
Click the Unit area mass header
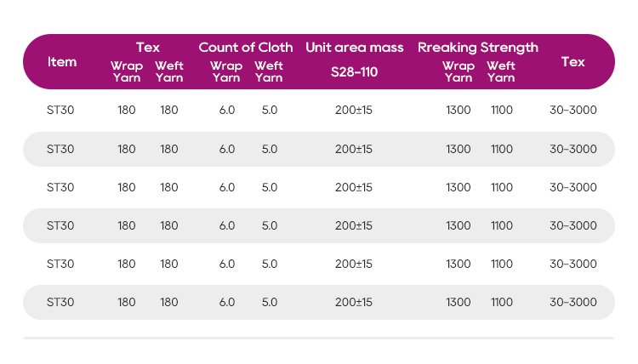pos(354,48)
